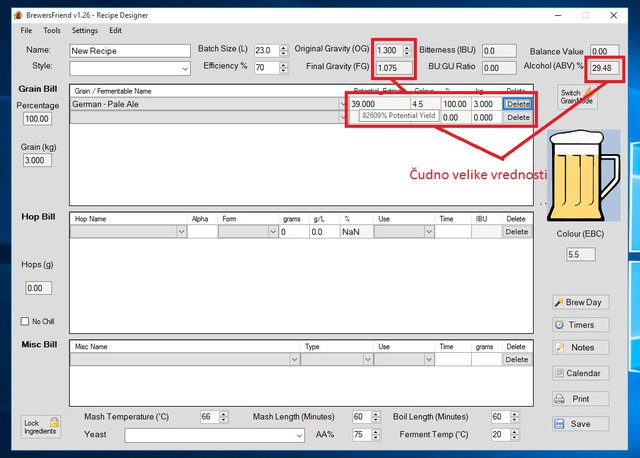Click the misc grams input cell
This screenshot has width=640, height=458.
[x=487, y=360]
